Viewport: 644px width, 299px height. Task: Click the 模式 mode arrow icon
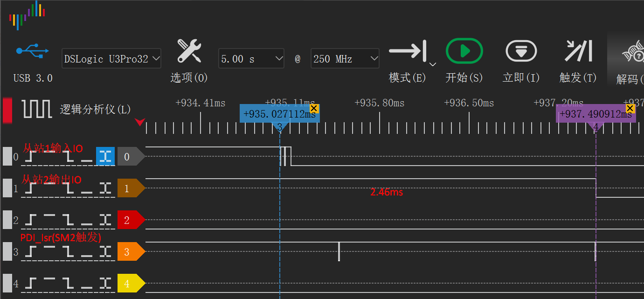click(408, 50)
